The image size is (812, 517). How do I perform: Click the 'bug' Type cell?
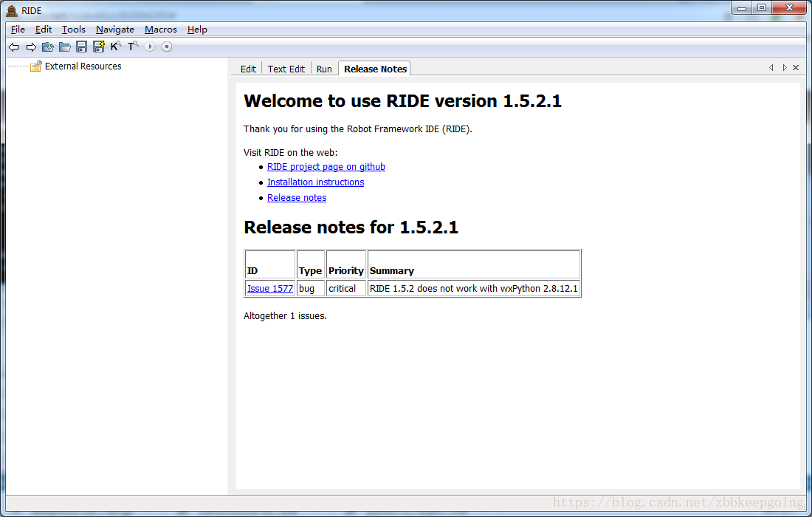pyautogui.click(x=311, y=289)
